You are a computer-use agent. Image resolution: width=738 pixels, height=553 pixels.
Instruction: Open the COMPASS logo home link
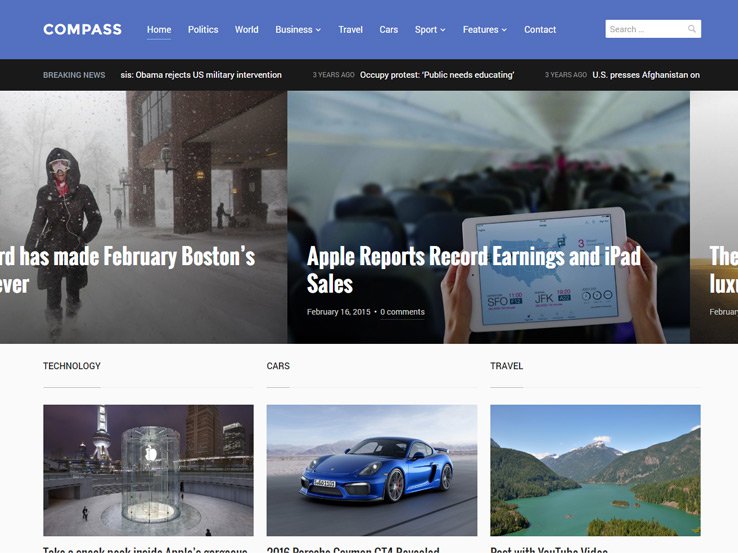82,29
